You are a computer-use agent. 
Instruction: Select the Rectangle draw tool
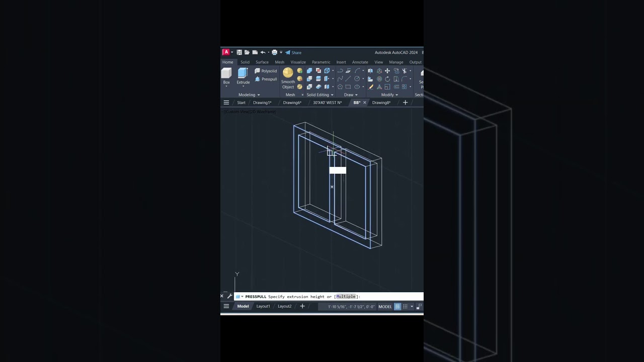point(348,86)
